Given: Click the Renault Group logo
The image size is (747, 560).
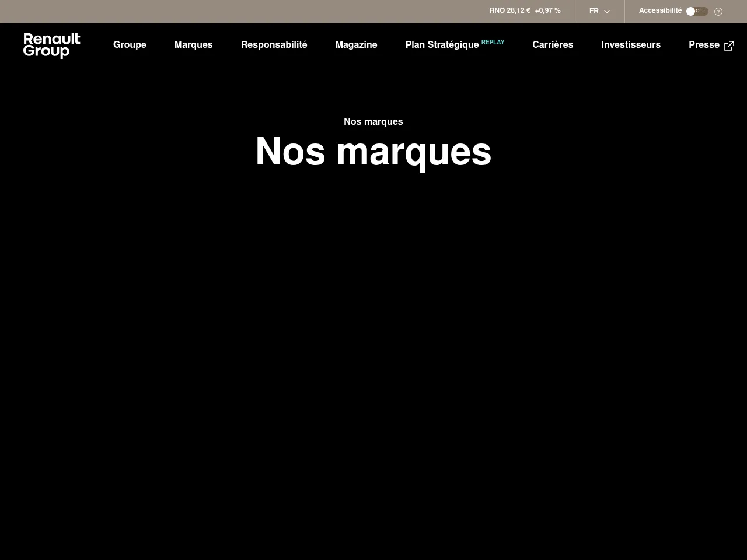Looking at the screenshot, I should point(51,45).
